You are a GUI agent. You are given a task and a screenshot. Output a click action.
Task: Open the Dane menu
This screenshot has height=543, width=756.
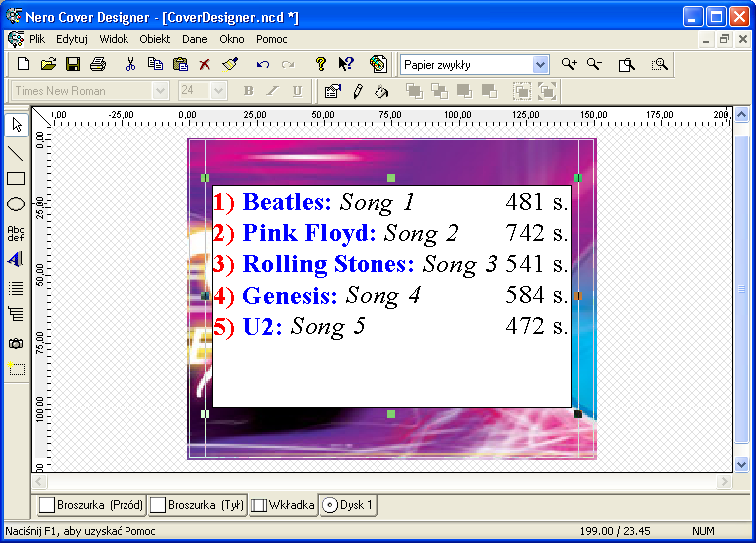195,39
